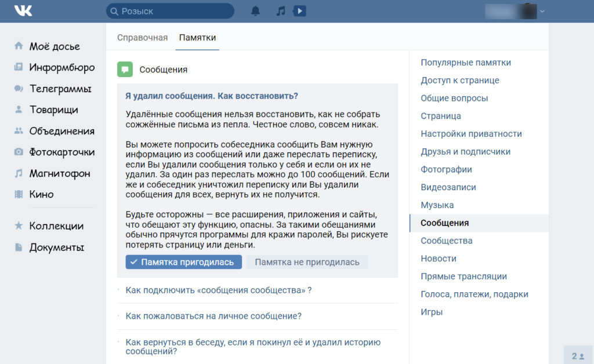
Task: Select Настройки приватности in the right menu
Action: [x=471, y=134]
